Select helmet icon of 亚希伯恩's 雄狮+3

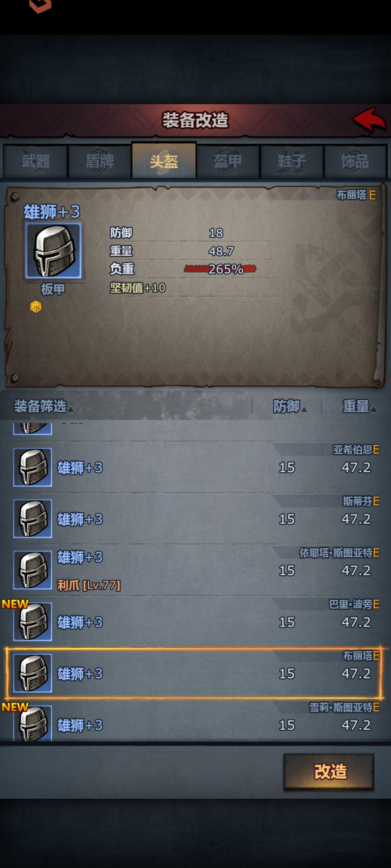pos(33,467)
